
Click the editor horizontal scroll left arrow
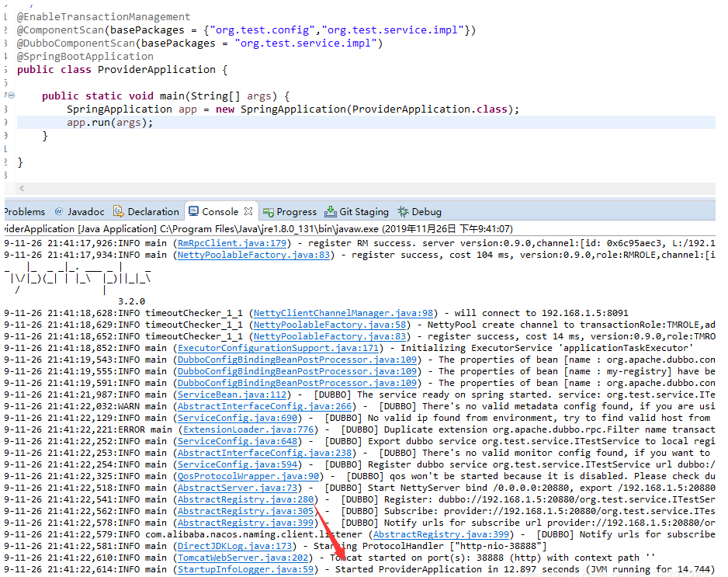[x=21, y=188]
